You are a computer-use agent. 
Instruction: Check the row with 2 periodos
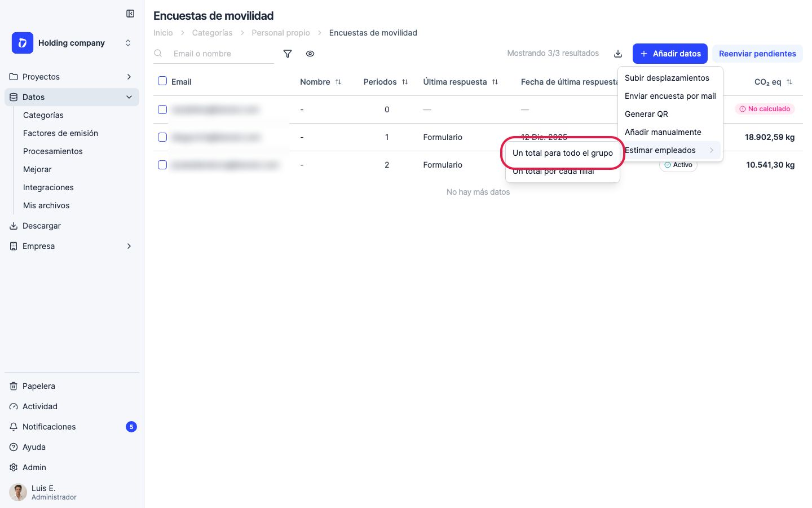point(162,165)
